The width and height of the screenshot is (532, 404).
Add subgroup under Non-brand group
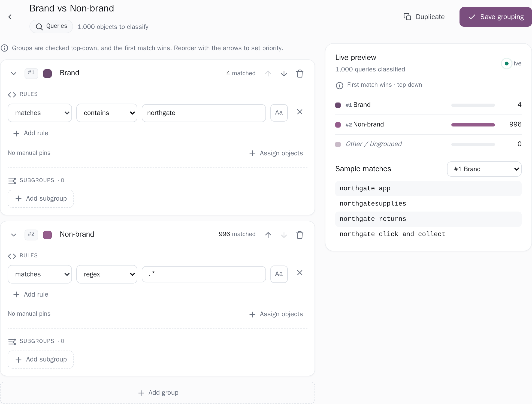pos(41,360)
